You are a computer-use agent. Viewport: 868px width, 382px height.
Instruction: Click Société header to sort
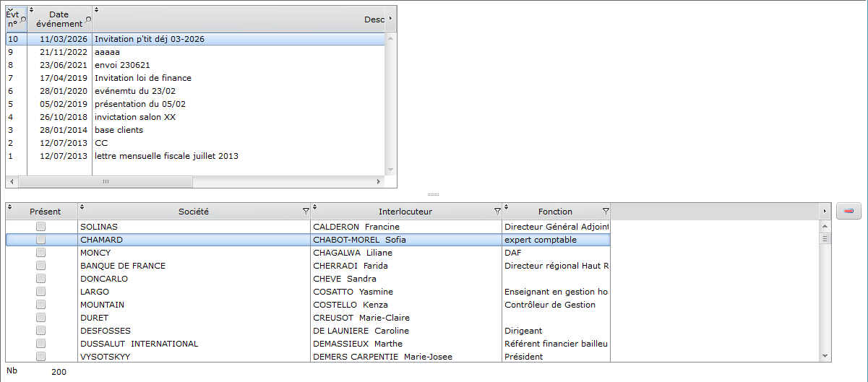(x=194, y=212)
